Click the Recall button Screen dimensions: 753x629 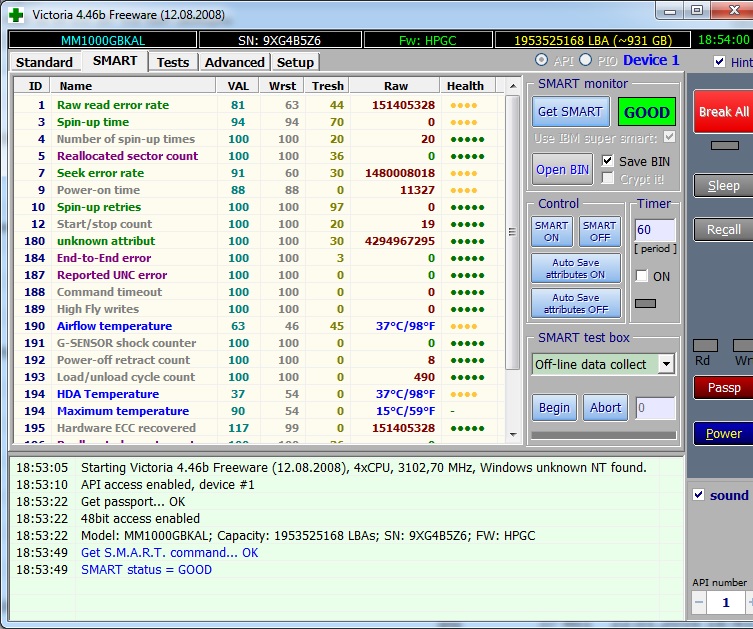[x=723, y=230]
